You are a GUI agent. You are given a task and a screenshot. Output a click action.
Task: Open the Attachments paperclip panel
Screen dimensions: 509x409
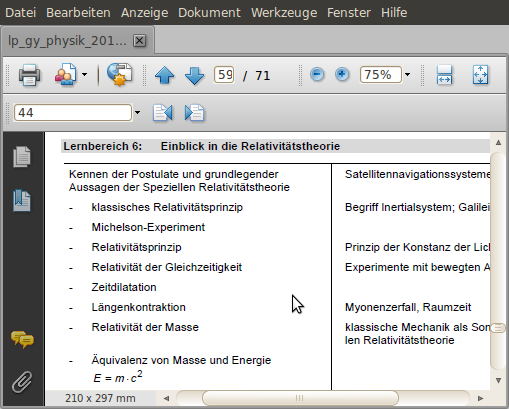tap(22, 382)
